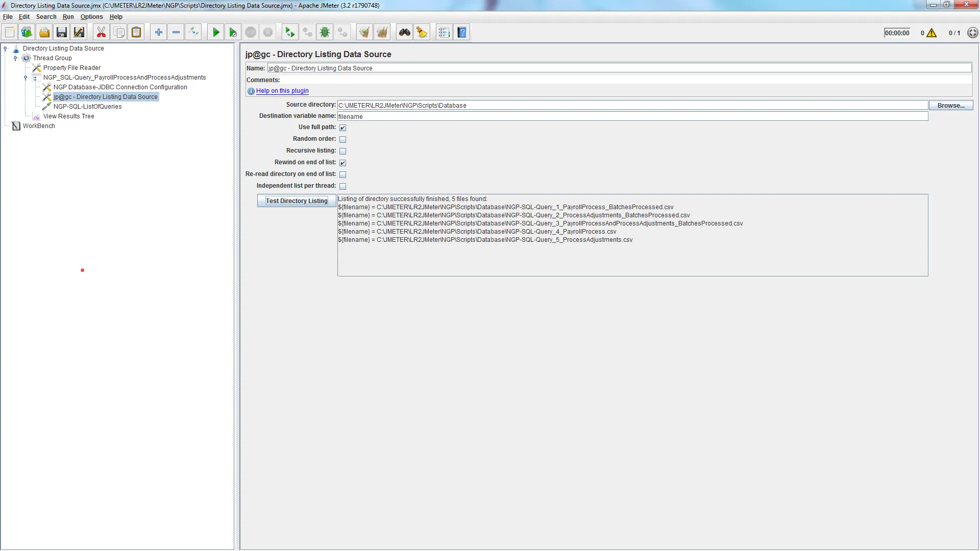Enable the Recursive listing checkbox
Screen dimensions: 980x551
(343, 151)
